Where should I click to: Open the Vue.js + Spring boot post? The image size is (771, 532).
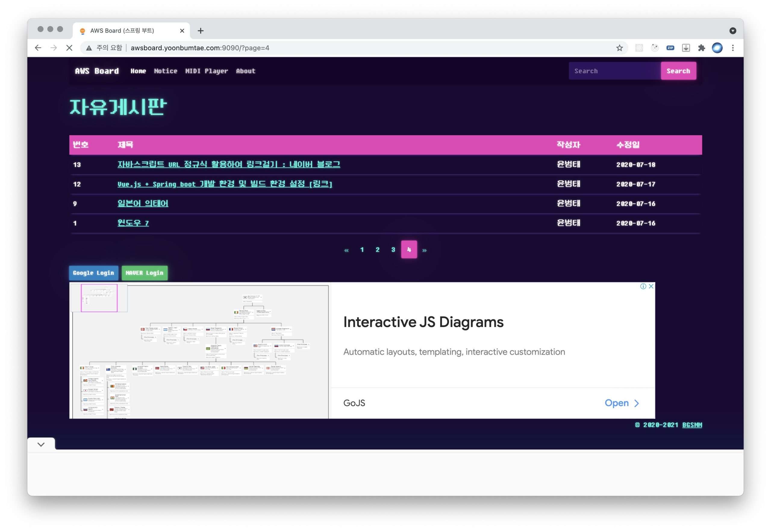225,184
